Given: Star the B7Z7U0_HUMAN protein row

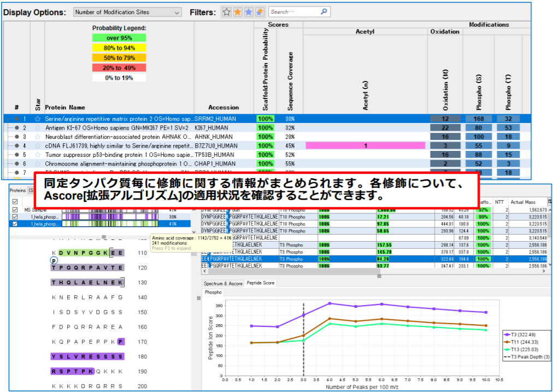Looking at the screenshot, I should point(37,146).
